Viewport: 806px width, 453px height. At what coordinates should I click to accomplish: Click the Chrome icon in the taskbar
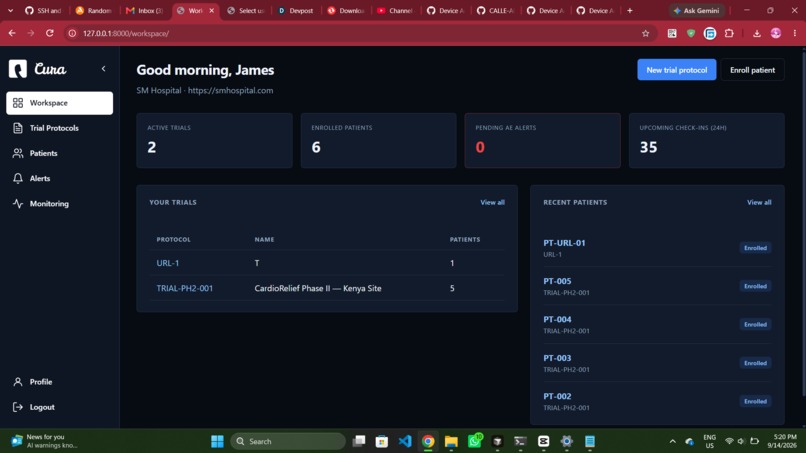coord(428,441)
